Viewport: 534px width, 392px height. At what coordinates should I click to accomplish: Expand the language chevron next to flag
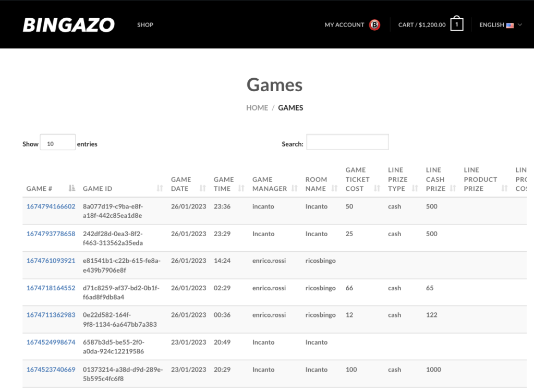click(519, 24)
